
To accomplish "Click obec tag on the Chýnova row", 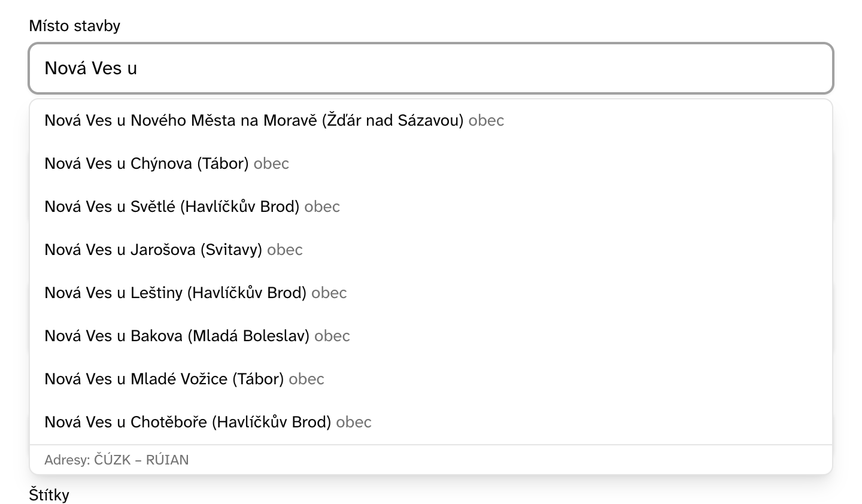I will pos(271,163).
